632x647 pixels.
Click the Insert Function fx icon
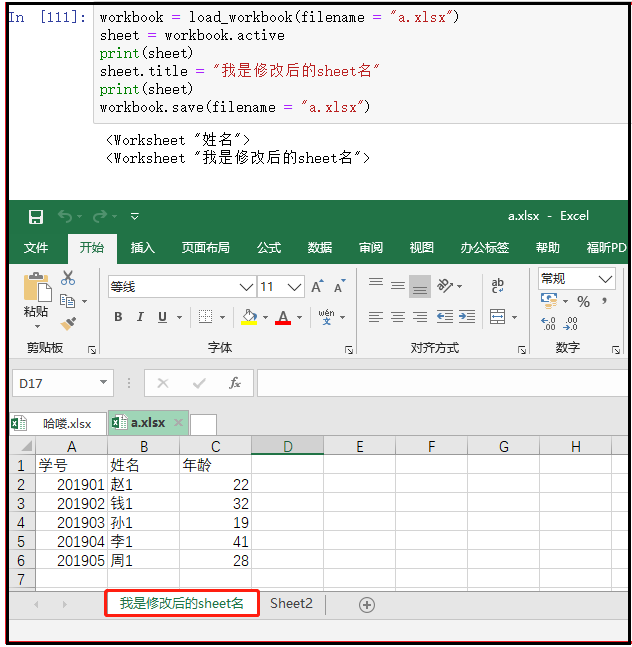click(235, 383)
